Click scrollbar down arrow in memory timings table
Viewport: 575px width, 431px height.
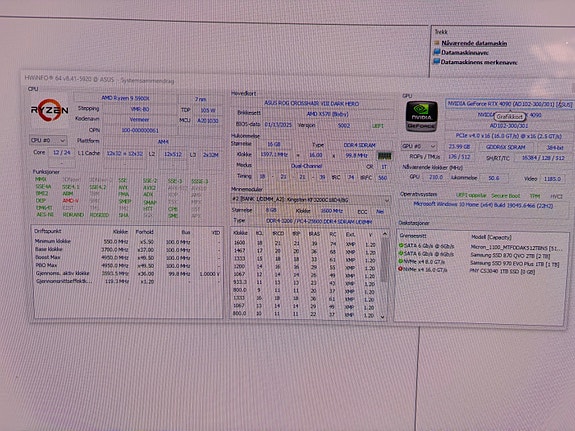click(x=383, y=317)
